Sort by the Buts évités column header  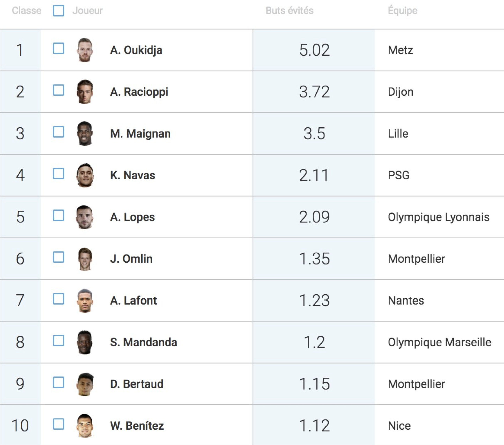click(x=289, y=11)
